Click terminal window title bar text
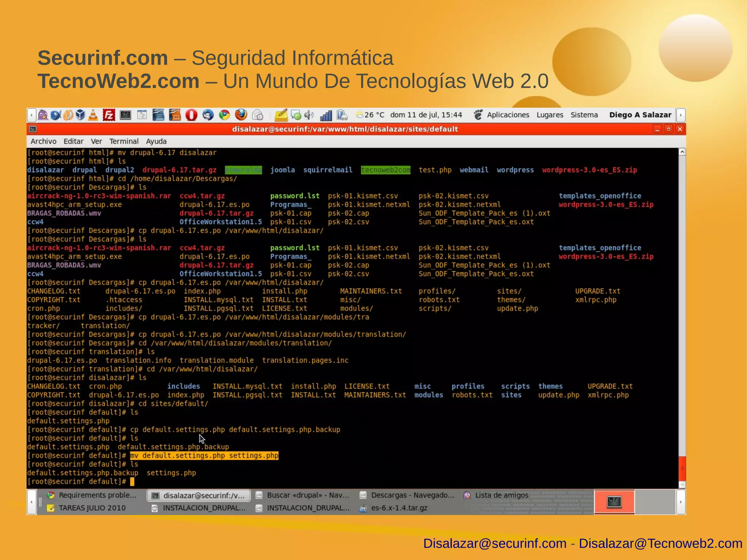This screenshot has height=560, width=747. click(345, 129)
